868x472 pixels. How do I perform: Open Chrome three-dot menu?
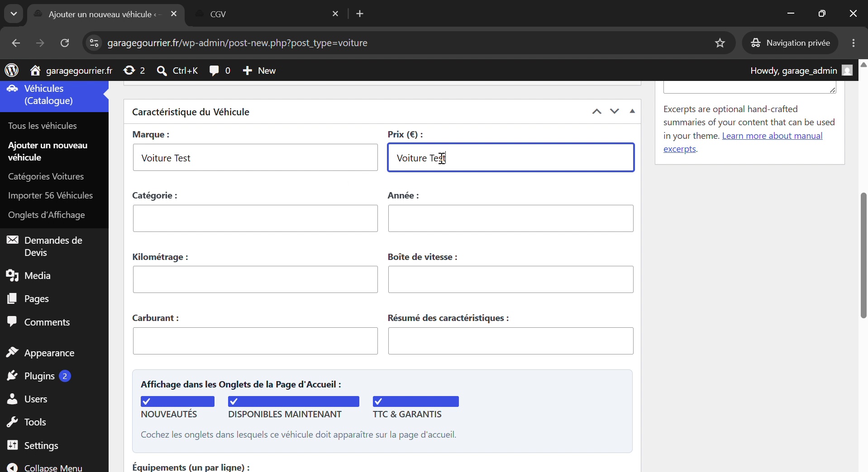(854, 43)
